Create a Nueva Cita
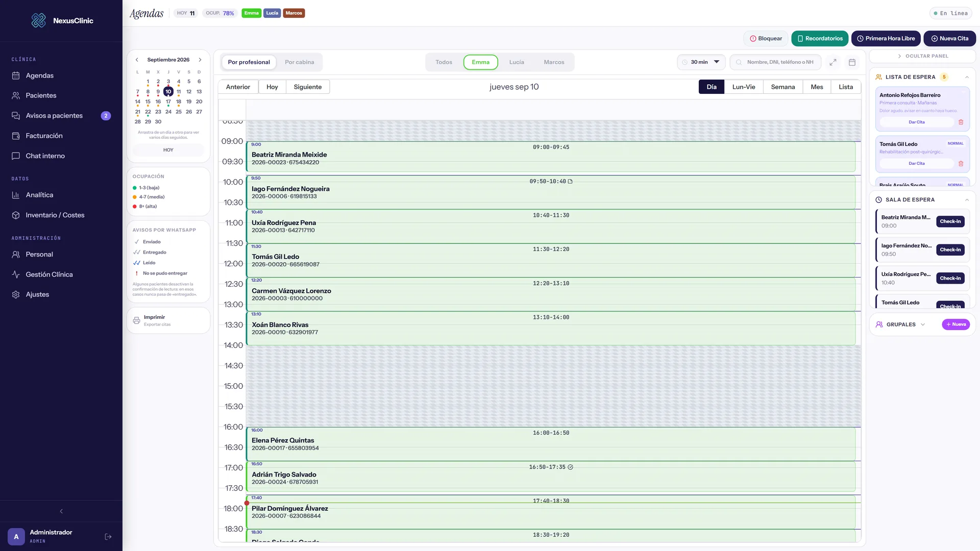This screenshot has height=551, width=980. point(949,39)
